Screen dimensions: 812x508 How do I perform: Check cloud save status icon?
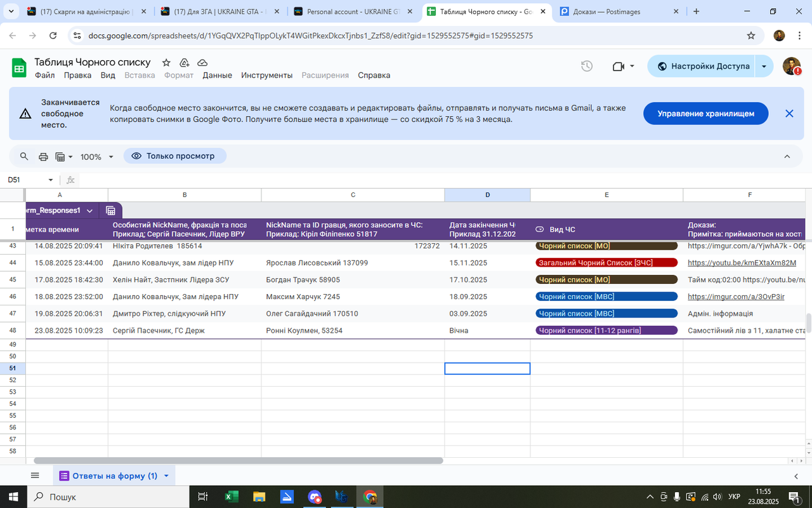point(203,62)
